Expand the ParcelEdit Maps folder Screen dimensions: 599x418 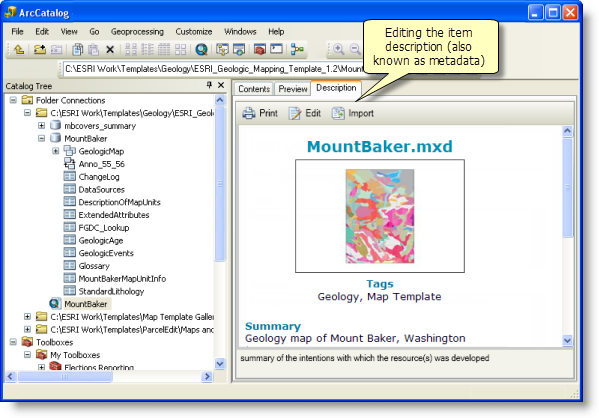click(x=27, y=329)
